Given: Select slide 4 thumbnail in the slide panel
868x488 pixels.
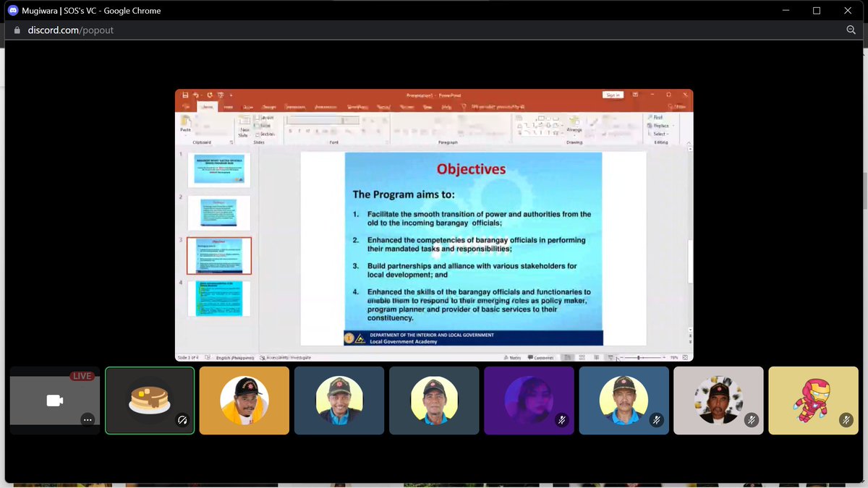Looking at the screenshot, I should [219, 298].
